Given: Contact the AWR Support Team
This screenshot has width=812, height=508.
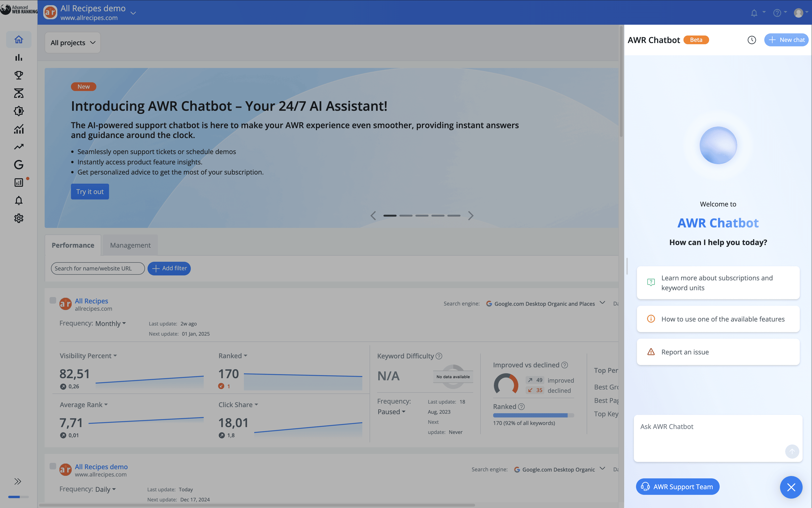Looking at the screenshot, I should (x=677, y=487).
